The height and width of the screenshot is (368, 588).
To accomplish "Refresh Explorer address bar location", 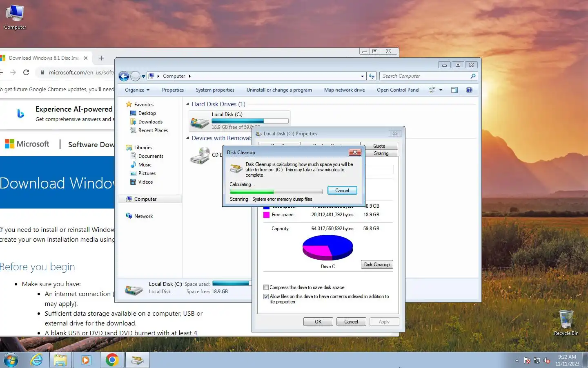I will coord(372,76).
